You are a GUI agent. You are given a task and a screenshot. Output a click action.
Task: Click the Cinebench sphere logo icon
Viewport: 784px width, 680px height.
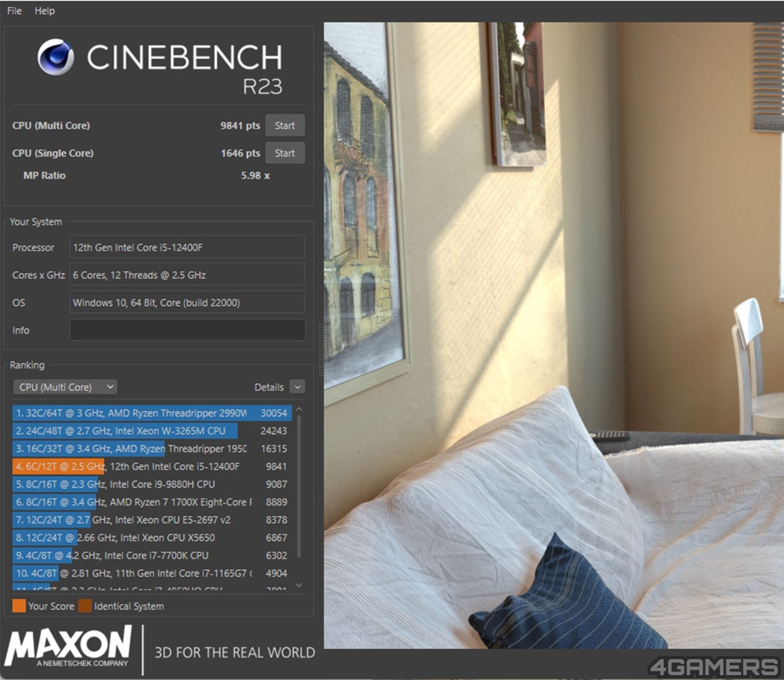click(56, 57)
